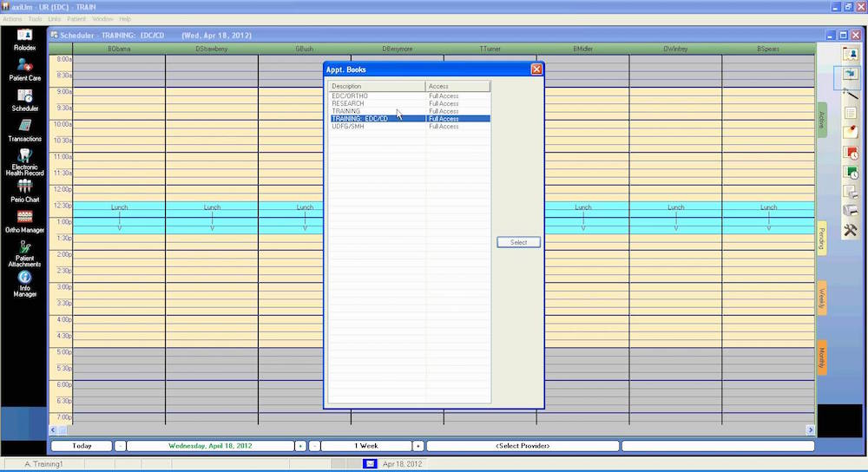Open the Transactions module
Viewport: 868px width, 472px height.
[24, 131]
